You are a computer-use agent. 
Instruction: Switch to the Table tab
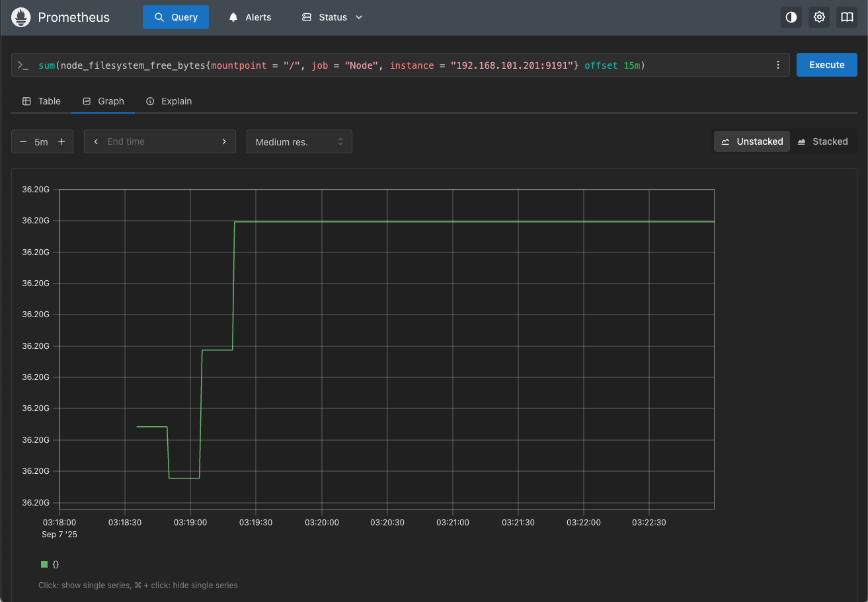tap(42, 101)
